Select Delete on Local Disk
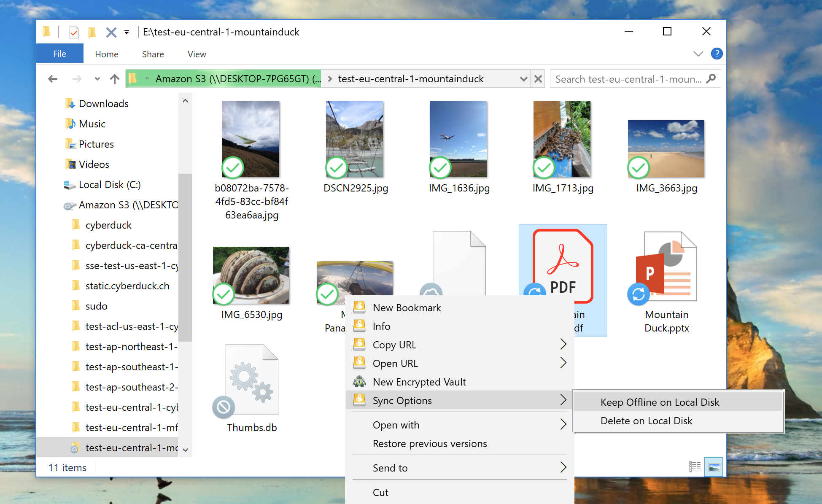 tap(646, 420)
